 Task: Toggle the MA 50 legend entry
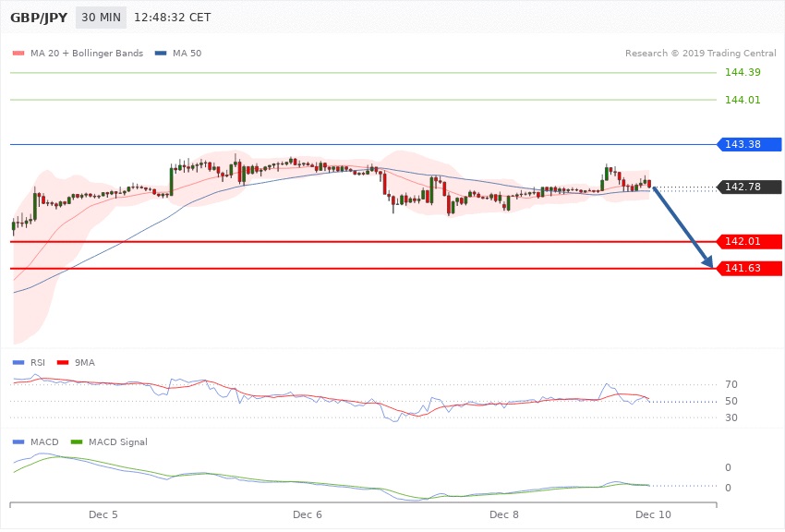pyautogui.click(x=187, y=54)
